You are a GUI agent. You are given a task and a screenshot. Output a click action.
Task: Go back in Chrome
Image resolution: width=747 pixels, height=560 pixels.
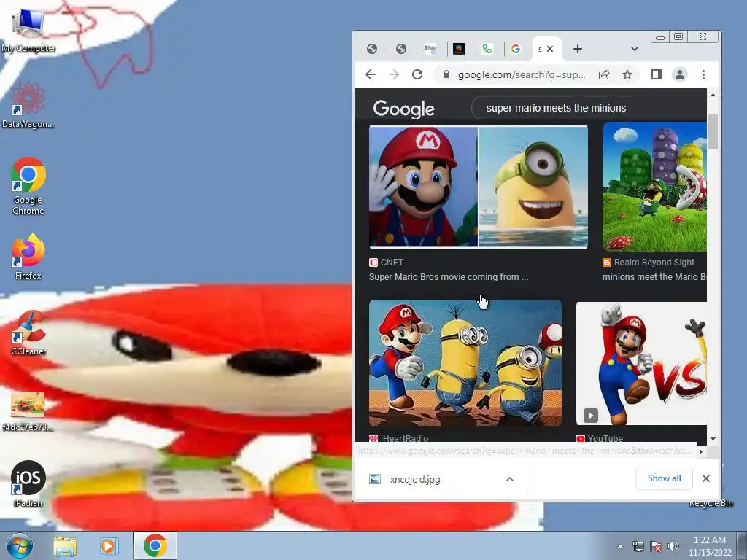[x=371, y=74]
